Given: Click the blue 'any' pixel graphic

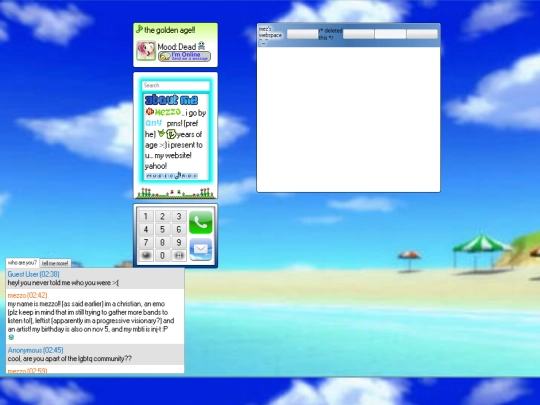Looking at the screenshot, I should coord(153,123).
